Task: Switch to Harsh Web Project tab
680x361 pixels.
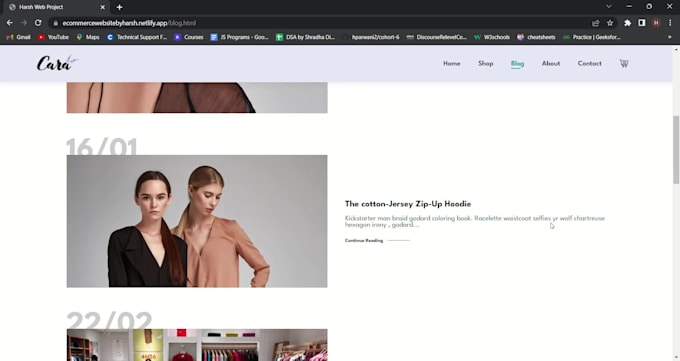Action: 56,7
